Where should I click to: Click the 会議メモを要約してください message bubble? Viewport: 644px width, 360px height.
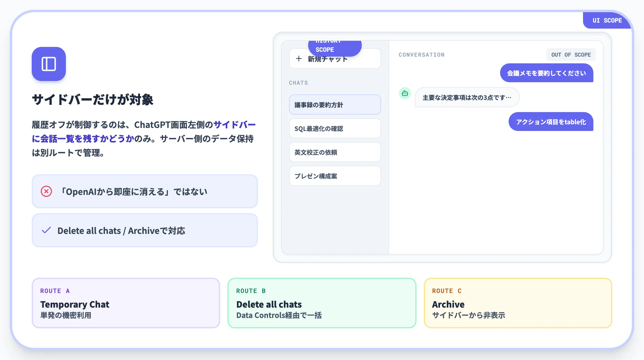point(546,73)
